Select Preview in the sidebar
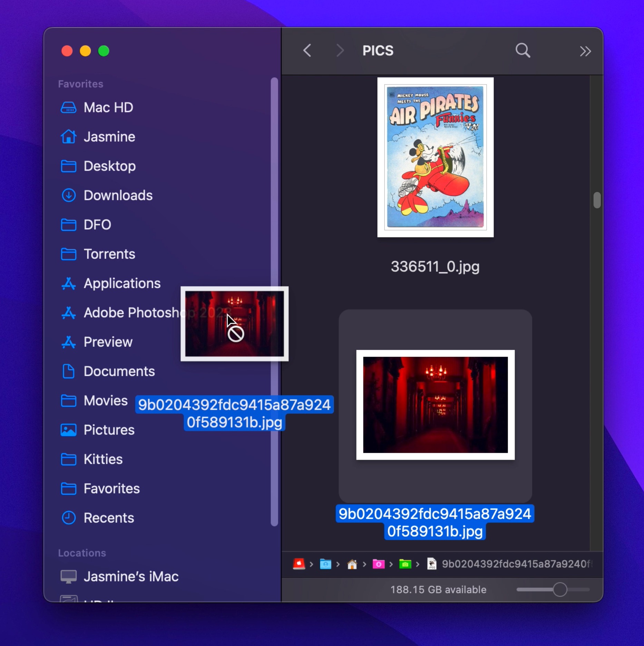644x646 pixels. 96,342
